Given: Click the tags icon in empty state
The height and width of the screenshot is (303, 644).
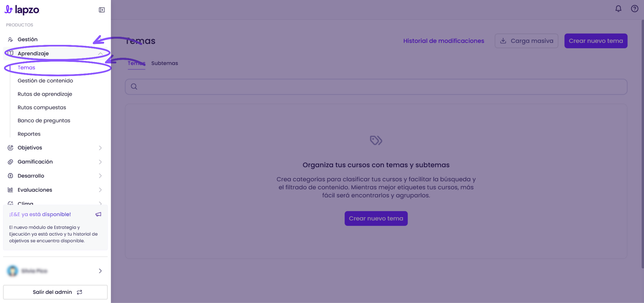Looking at the screenshot, I should coord(376,140).
